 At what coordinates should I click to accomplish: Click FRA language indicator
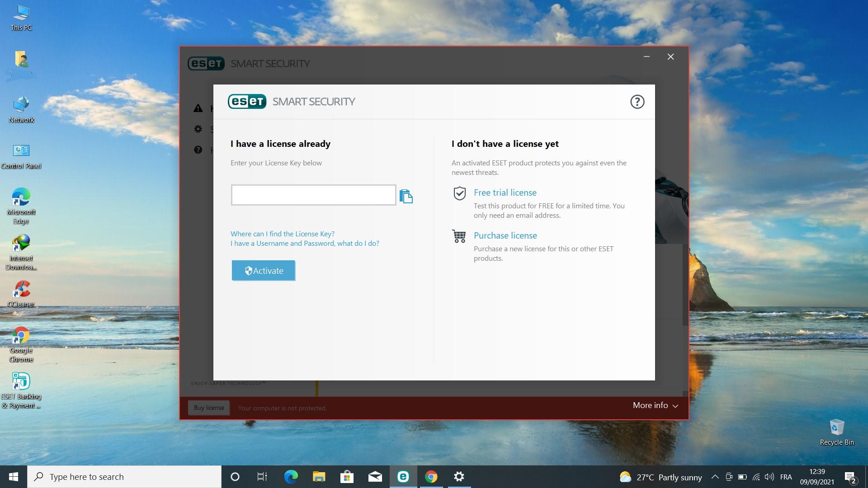tap(786, 477)
